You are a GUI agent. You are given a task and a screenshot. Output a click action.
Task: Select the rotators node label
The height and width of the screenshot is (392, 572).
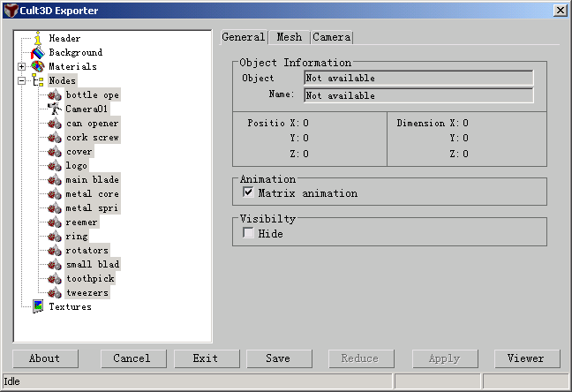click(87, 251)
